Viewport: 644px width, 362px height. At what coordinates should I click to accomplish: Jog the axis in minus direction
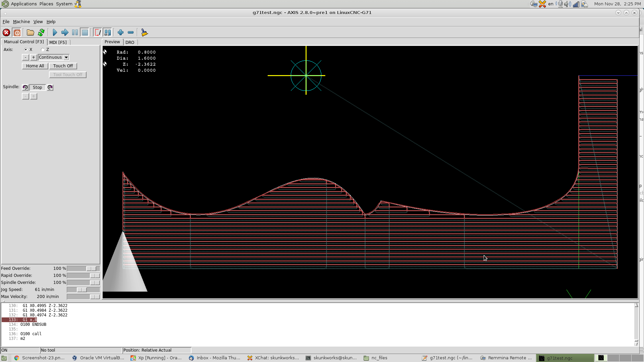[25, 57]
